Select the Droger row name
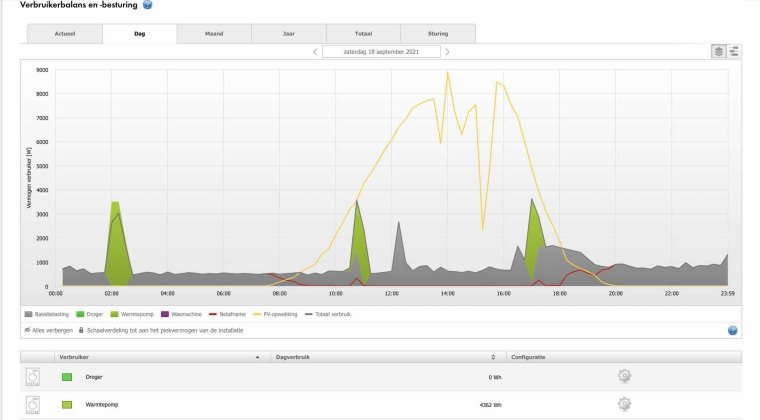 94,377
